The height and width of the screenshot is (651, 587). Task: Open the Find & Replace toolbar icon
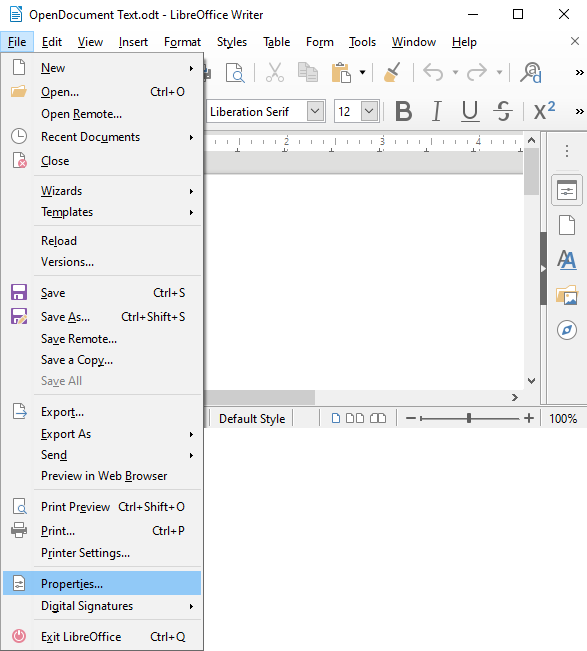(531, 73)
